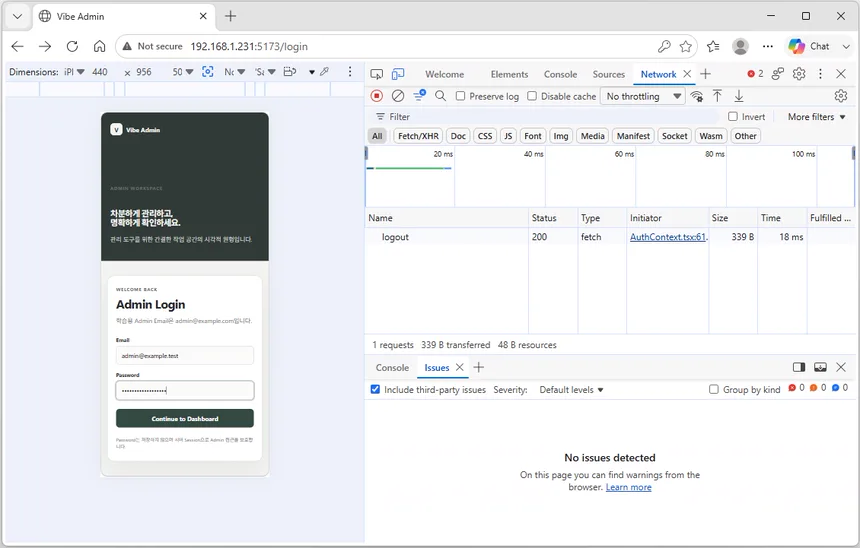860x548 pixels.
Task: Filter requests by Doc type
Action: tap(458, 136)
